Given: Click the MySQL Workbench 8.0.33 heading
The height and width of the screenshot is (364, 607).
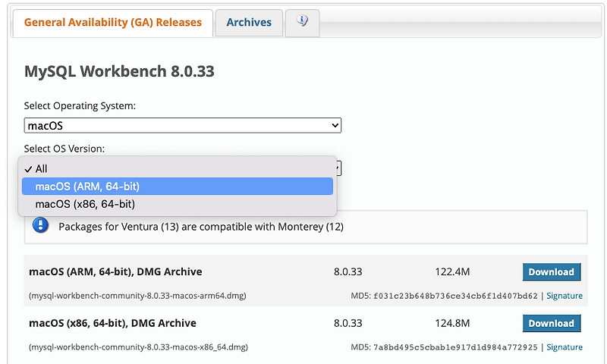Looking at the screenshot, I should tap(119, 71).
